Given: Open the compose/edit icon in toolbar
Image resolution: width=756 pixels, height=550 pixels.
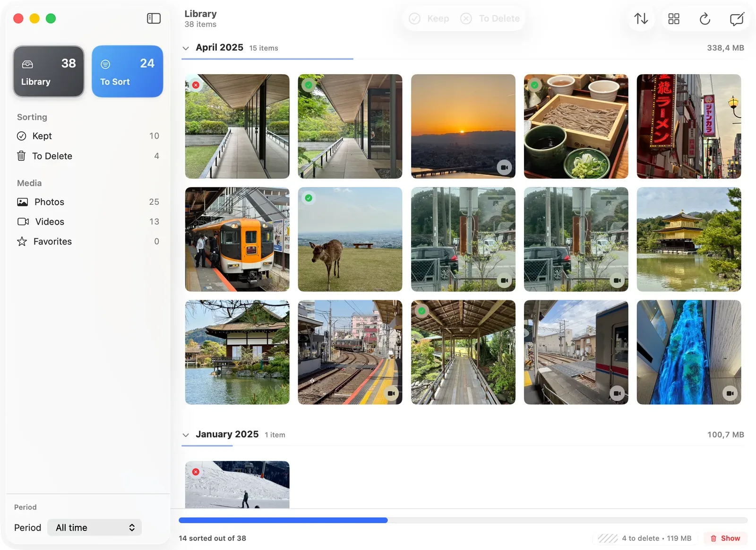Looking at the screenshot, I should [x=737, y=19].
